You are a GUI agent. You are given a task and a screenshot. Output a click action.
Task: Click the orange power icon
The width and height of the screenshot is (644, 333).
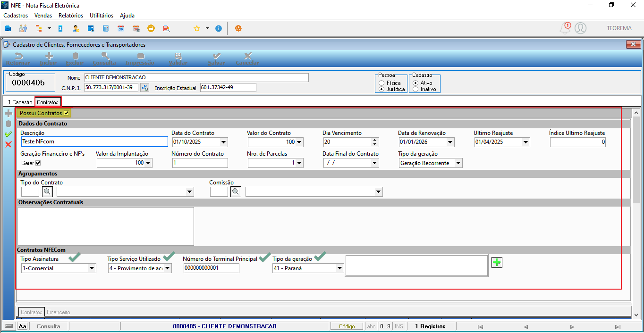238,28
